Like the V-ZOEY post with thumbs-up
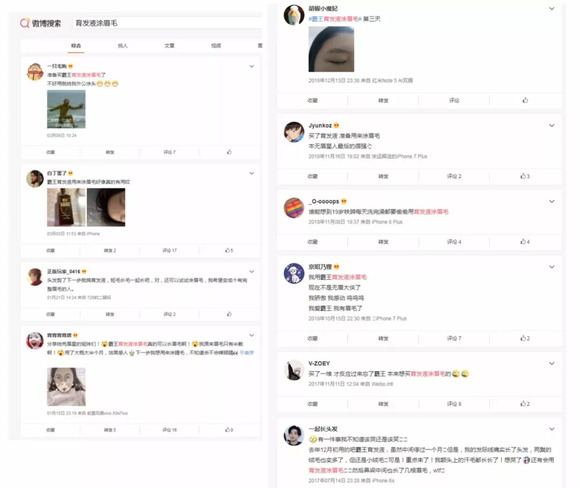 (x=525, y=404)
